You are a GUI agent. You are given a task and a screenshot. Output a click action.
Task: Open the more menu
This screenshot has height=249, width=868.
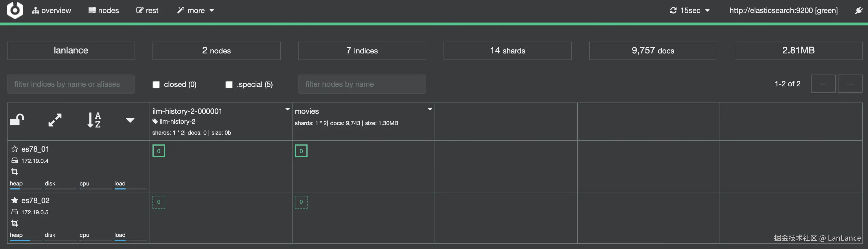196,10
